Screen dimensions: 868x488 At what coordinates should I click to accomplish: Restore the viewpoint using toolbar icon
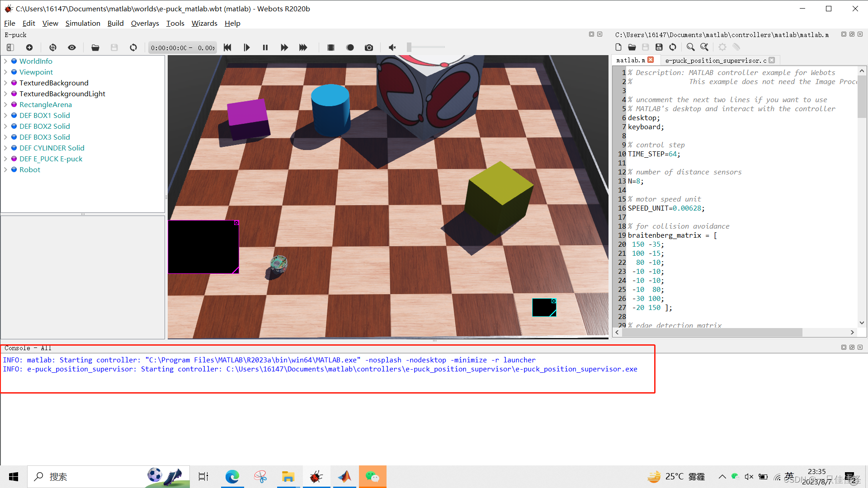click(53, 47)
